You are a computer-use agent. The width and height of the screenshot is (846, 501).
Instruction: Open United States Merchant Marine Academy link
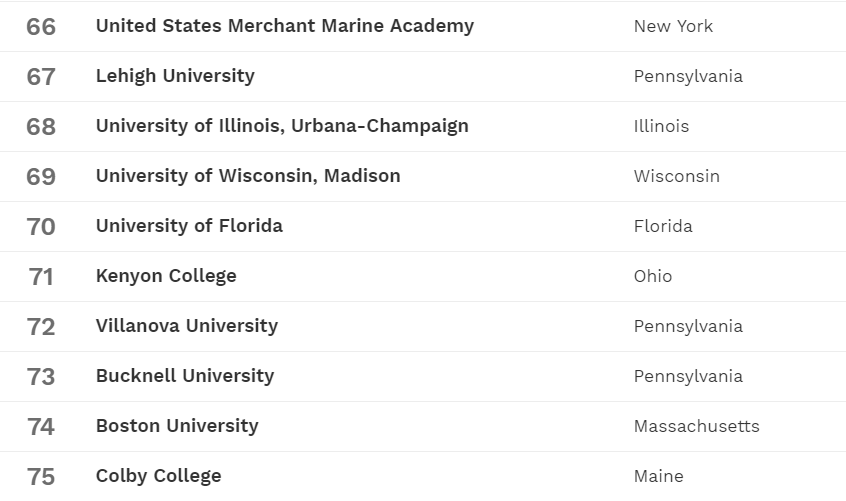click(x=284, y=26)
